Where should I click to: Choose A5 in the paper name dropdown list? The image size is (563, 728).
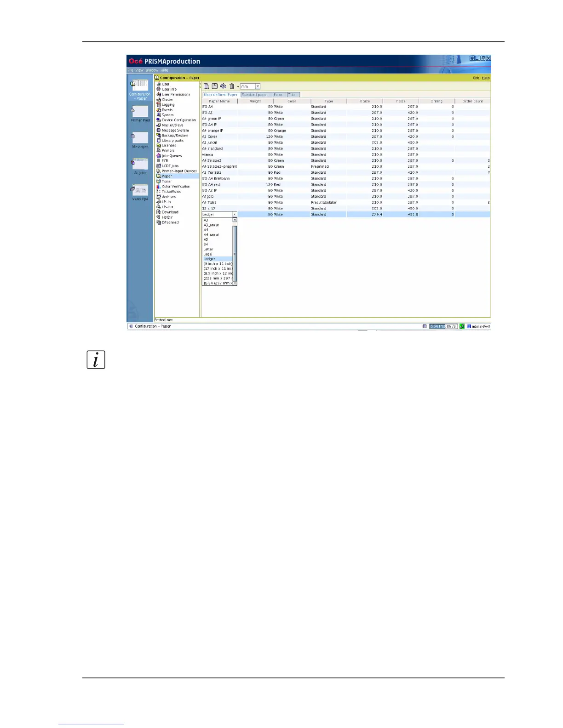pos(218,239)
